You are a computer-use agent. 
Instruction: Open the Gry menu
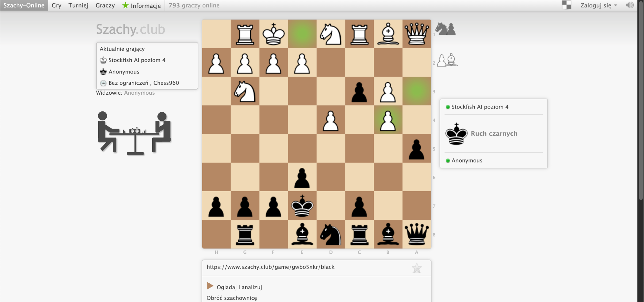point(56,5)
